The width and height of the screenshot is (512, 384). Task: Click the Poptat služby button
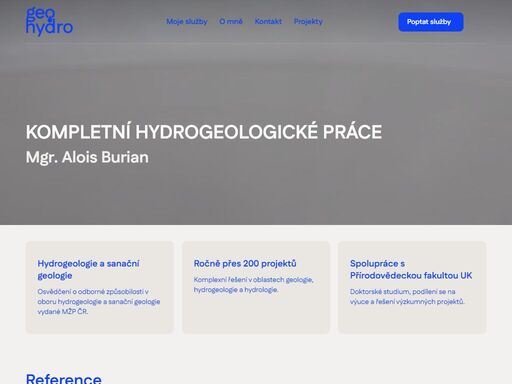tap(431, 22)
